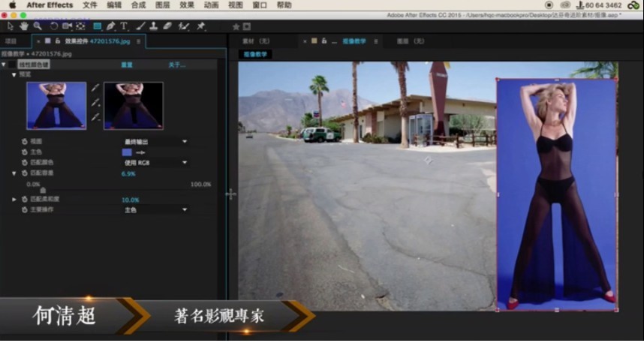
Task: Toggle stopwatch for 视图 property
Action: [x=25, y=141]
